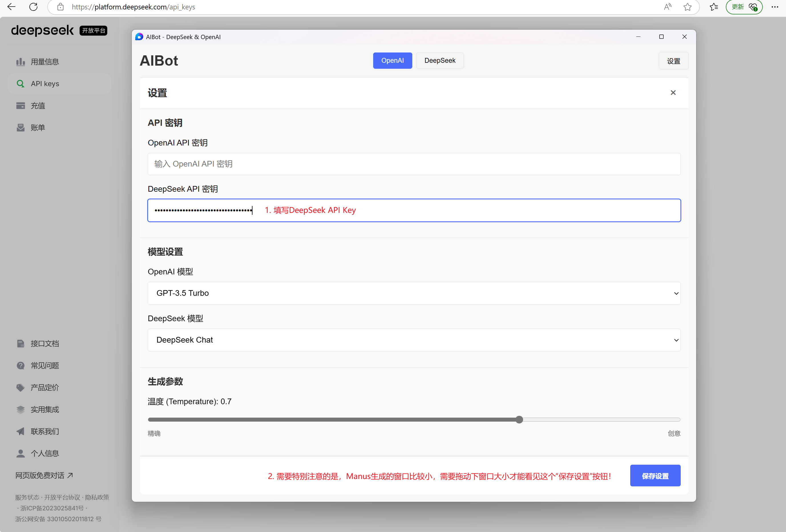Open the OpenAI 模型 GPT-3.5 Turbo dropdown

click(414, 293)
